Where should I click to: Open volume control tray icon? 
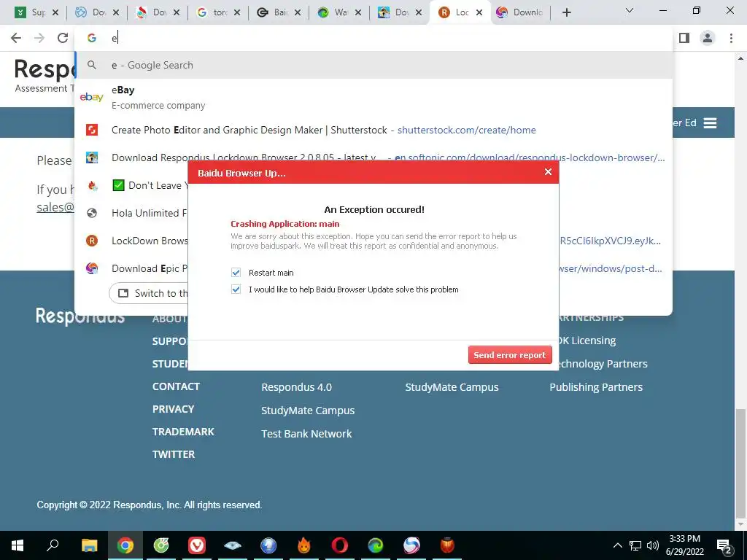(653, 545)
